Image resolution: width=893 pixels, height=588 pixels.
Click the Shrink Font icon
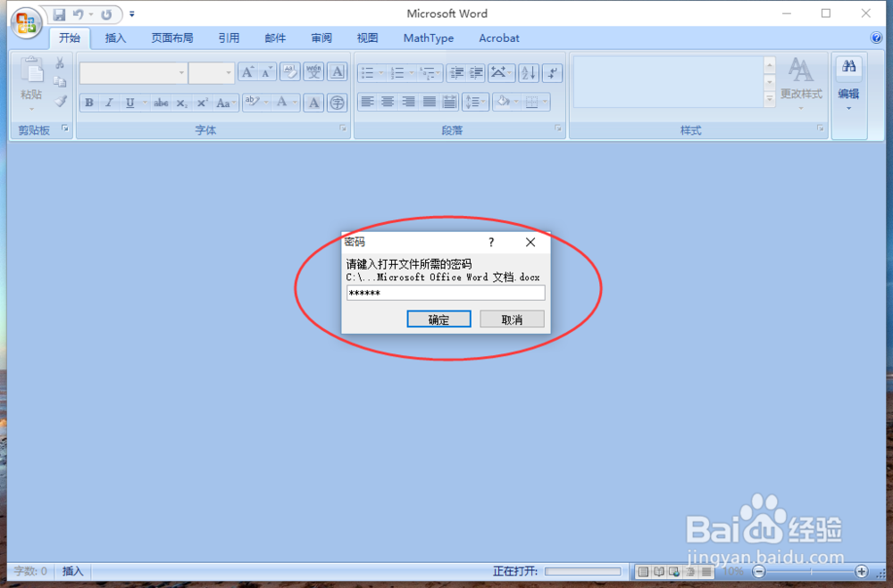point(266,72)
